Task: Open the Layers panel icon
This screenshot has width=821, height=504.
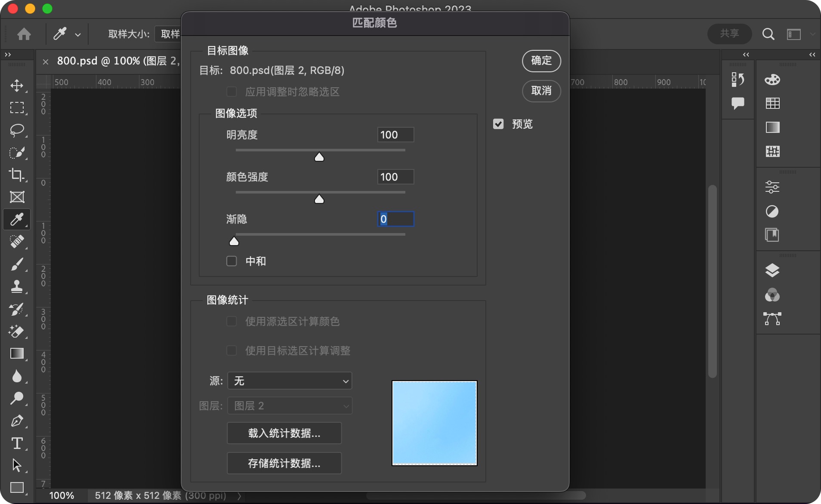Action: 772,270
